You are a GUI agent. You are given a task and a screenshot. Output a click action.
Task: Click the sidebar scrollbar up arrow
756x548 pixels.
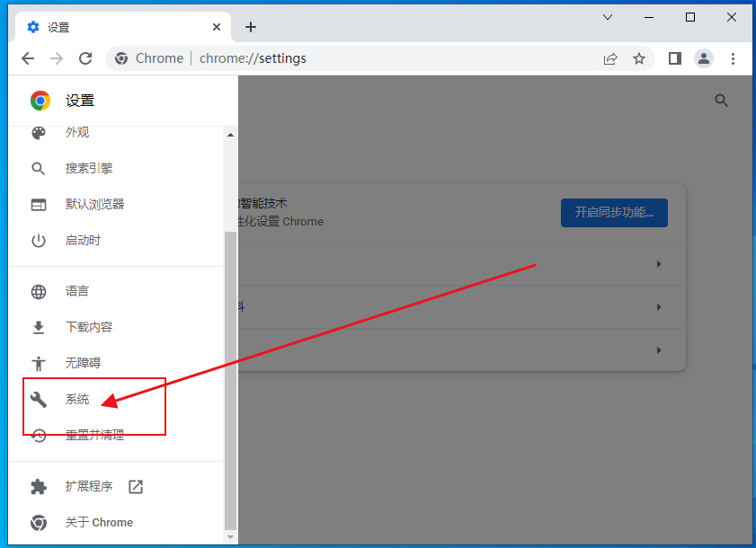[x=230, y=135]
